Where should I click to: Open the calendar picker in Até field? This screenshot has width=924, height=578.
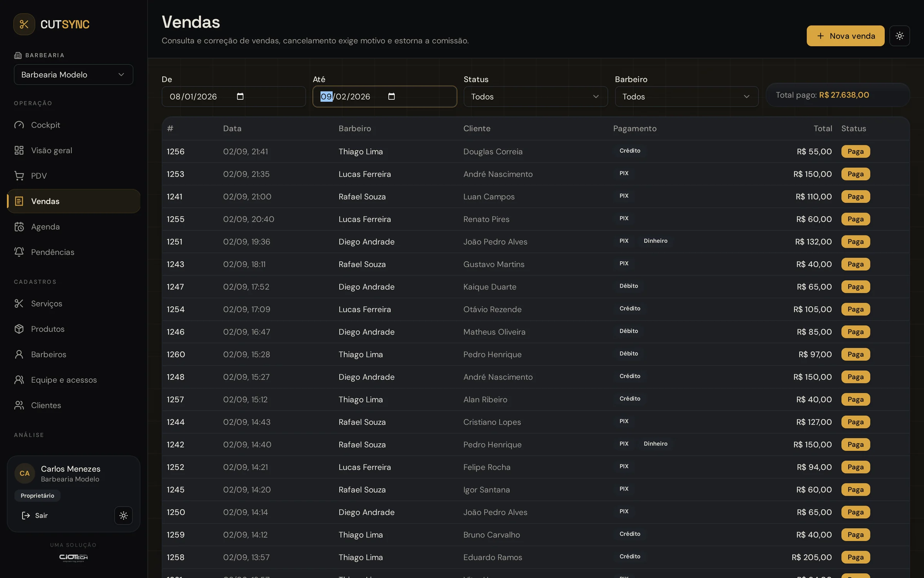tap(392, 96)
